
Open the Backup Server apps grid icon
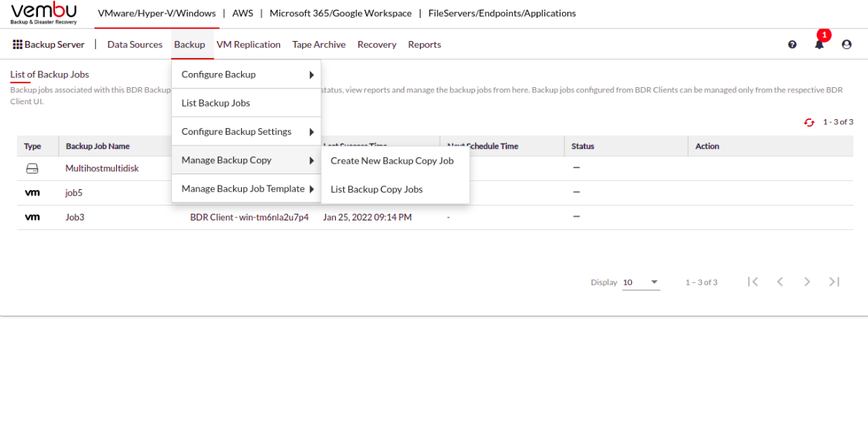[x=17, y=44]
